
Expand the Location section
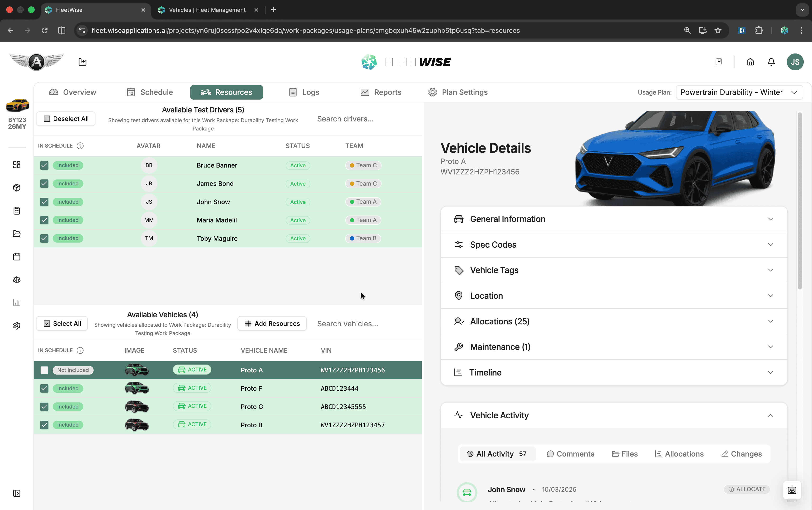coord(614,296)
